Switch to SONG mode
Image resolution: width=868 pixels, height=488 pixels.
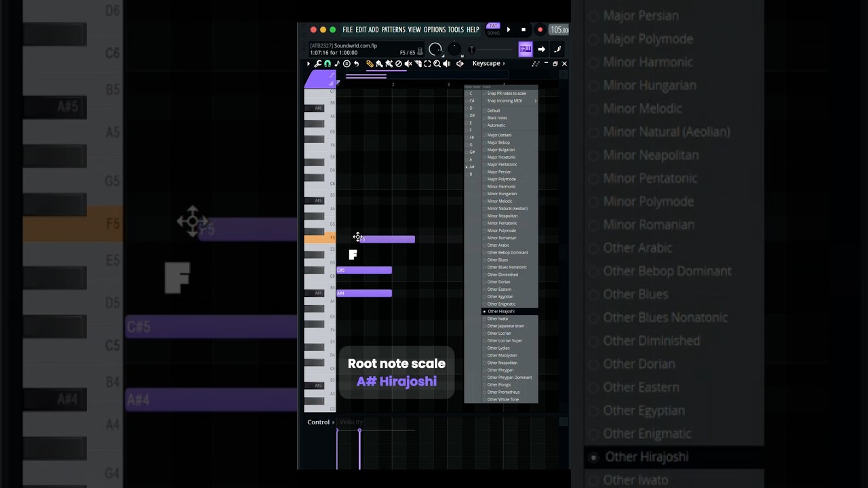pyautogui.click(x=493, y=33)
